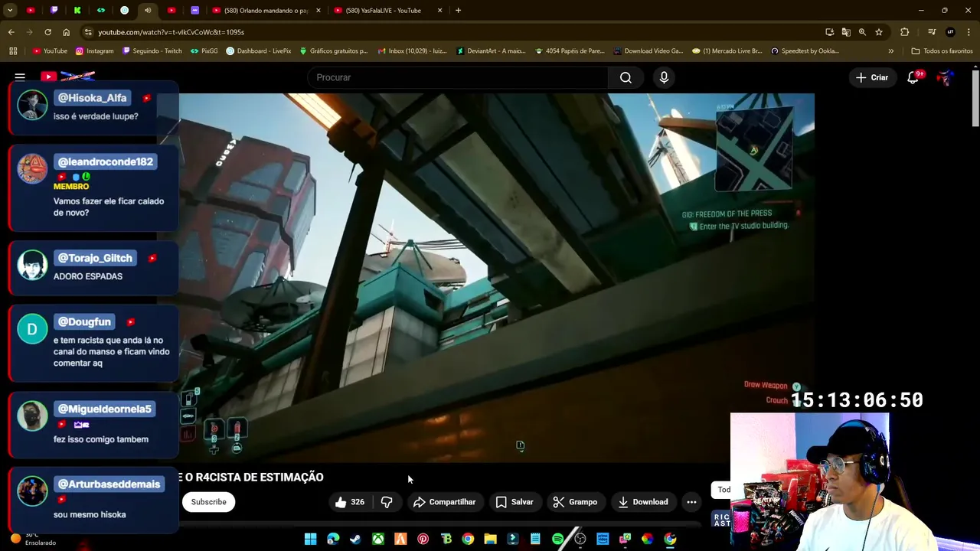Image resolution: width=980 pixels, height=551 pixels.
Task: Open the Chrome profile avatar
Action: point(950,32)
